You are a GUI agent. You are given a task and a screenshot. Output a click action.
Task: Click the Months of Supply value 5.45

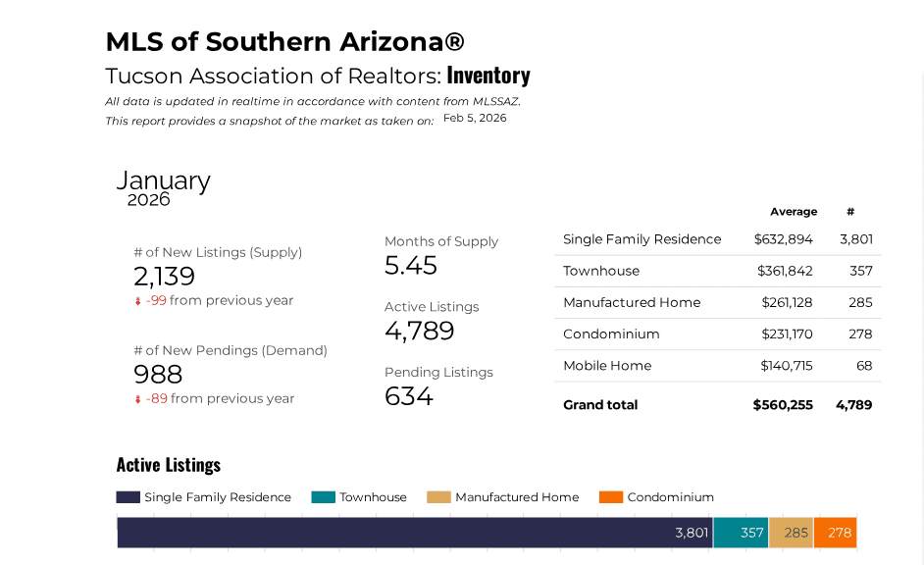(411, 266)
